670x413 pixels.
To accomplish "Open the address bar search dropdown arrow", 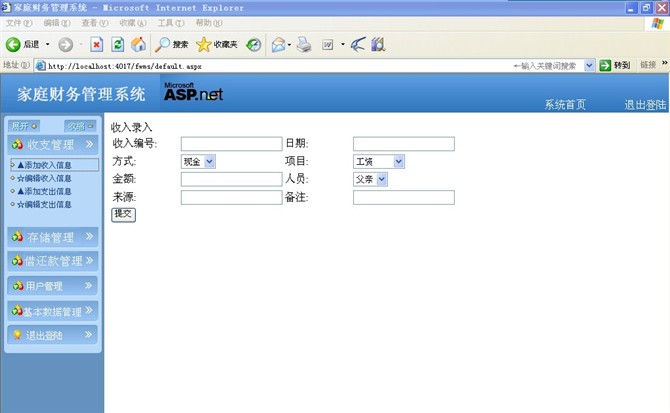I will (589, 65).
